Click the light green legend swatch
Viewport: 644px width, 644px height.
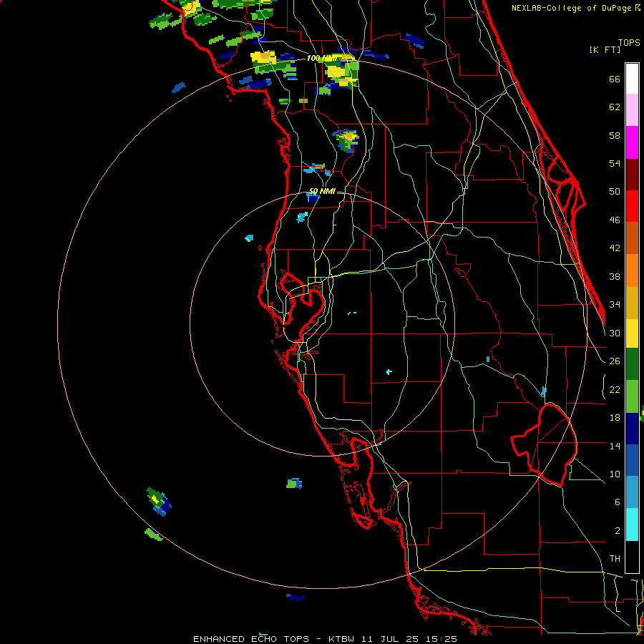pyautogui.click(x=632, y=396)
